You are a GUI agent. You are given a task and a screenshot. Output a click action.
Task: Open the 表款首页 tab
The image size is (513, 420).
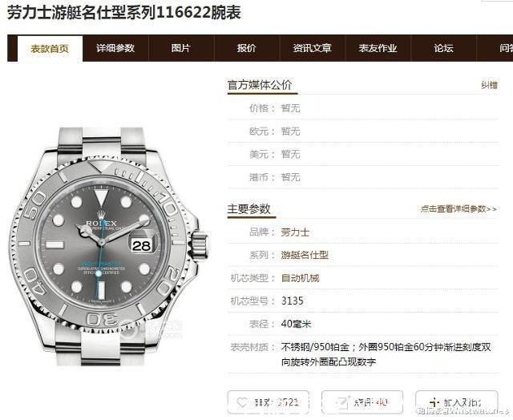(50, 48)
